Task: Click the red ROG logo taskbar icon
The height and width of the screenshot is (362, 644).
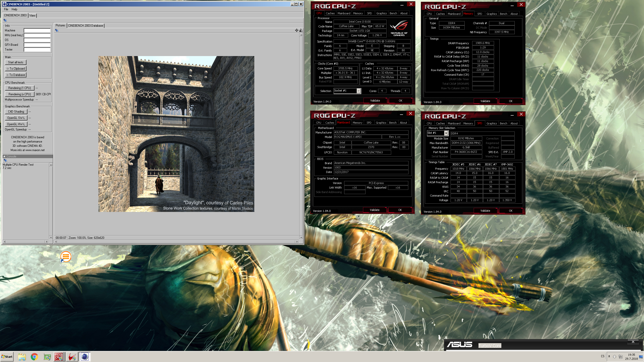Action: click(72, 357)
